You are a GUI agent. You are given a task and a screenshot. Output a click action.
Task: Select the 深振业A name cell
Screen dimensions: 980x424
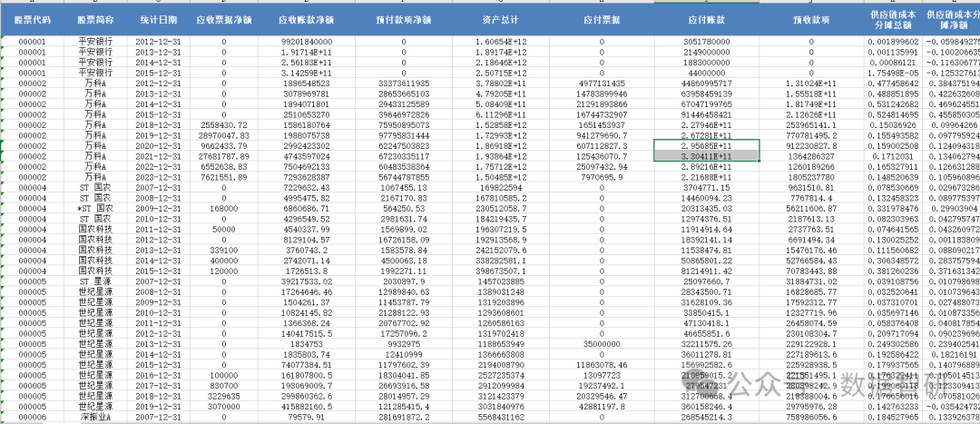pyautogui.click(x=95, y=417)
